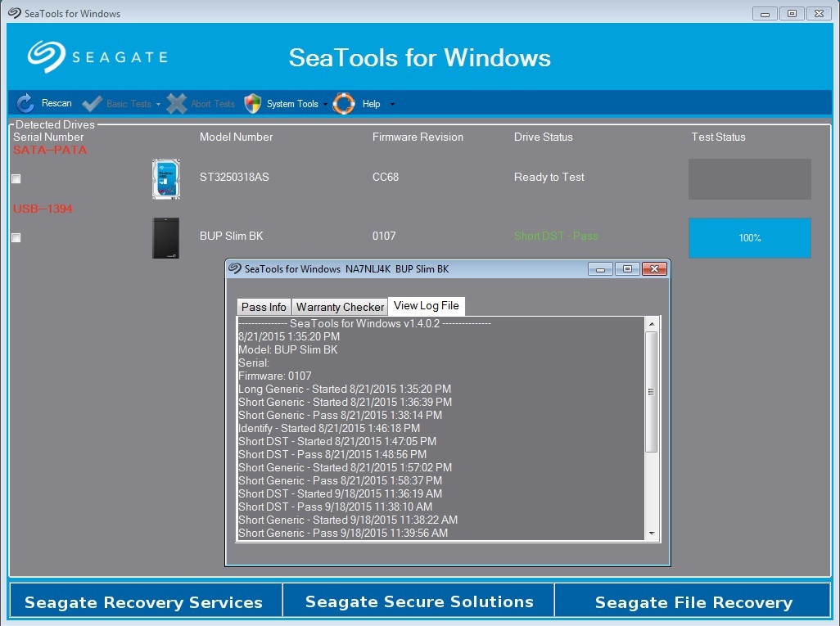Click the BUP Slim BK model text in drive list
The image size is (840, 626).
pyautogui.click(x=232, y=236)
